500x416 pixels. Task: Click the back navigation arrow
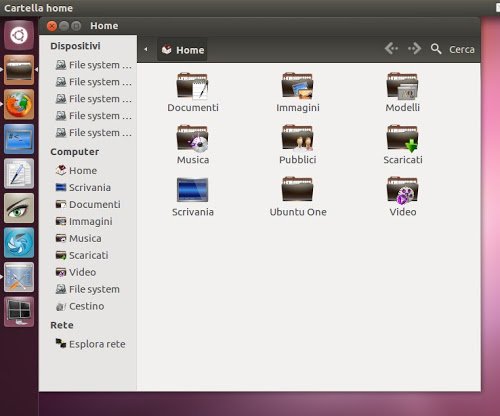(x=391, y=49)
